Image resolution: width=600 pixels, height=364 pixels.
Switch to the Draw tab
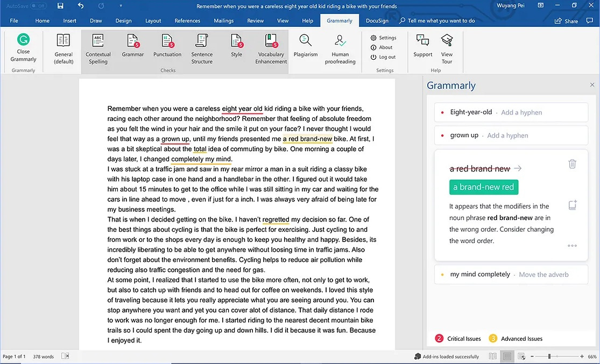96,20
